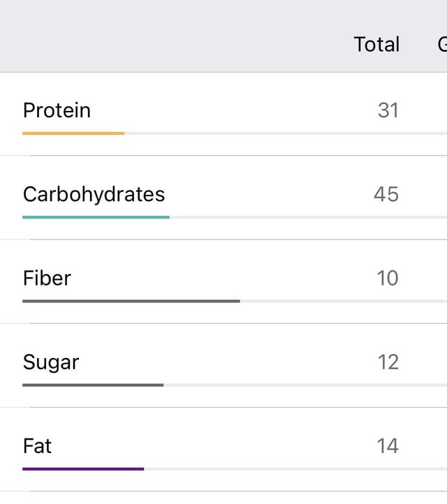
Task: Click the partially visible column header right of Total
Action: point(443,44)
